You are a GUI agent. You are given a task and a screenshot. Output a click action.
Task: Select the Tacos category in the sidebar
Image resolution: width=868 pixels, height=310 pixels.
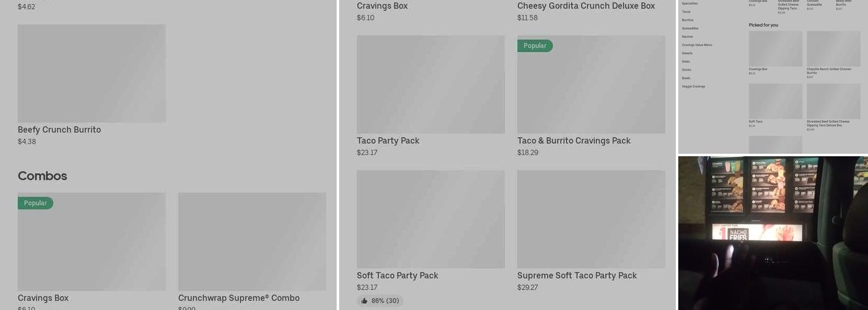point(686,12)
